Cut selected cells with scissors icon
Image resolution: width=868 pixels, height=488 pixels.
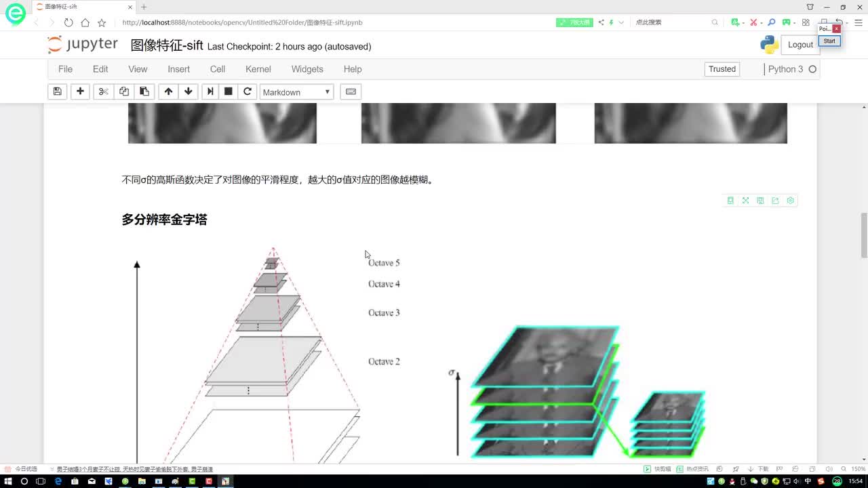103,91
